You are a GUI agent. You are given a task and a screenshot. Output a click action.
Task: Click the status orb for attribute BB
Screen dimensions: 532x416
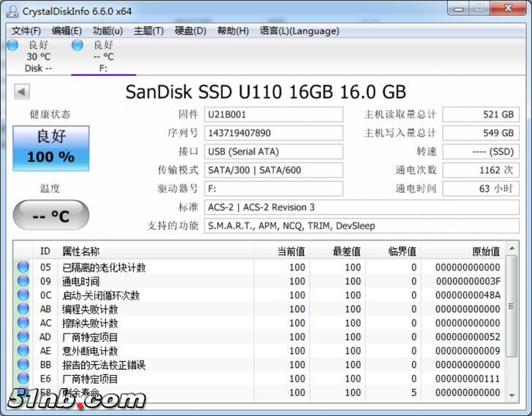[23, 364]
